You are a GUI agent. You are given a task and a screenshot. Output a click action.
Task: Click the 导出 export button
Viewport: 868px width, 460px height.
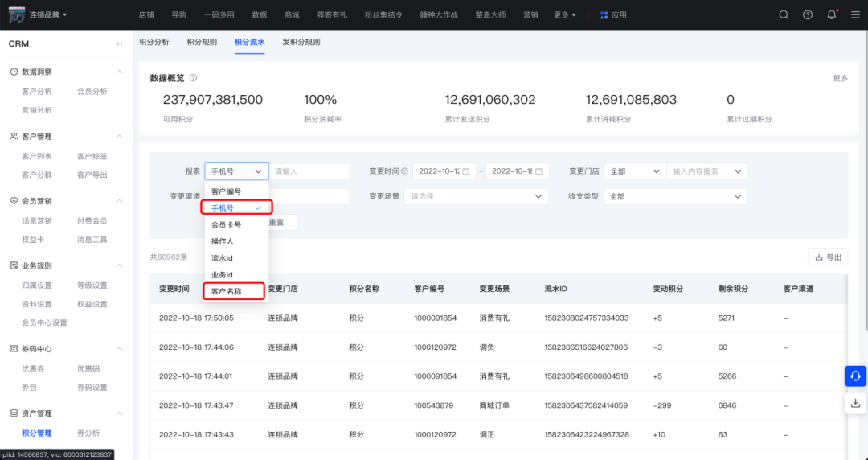(x=828, y=257)
